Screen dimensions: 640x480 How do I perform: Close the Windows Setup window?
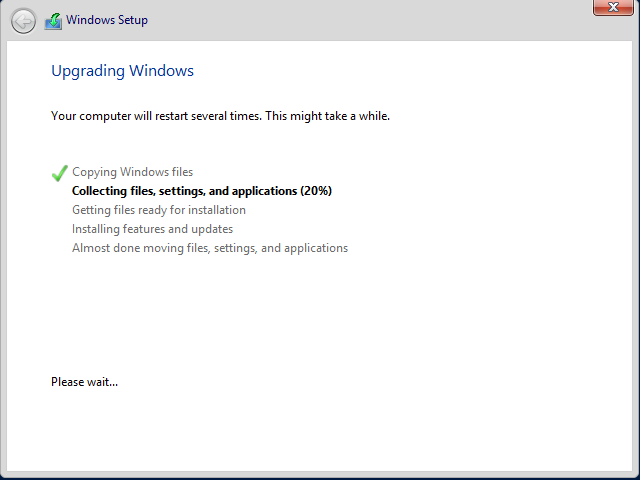tap(613, 7)
